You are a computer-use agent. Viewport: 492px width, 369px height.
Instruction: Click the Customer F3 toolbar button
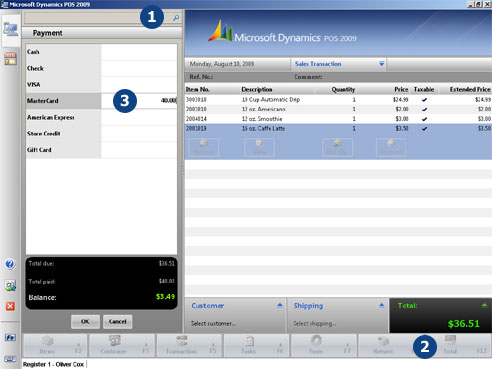point(122,346)
